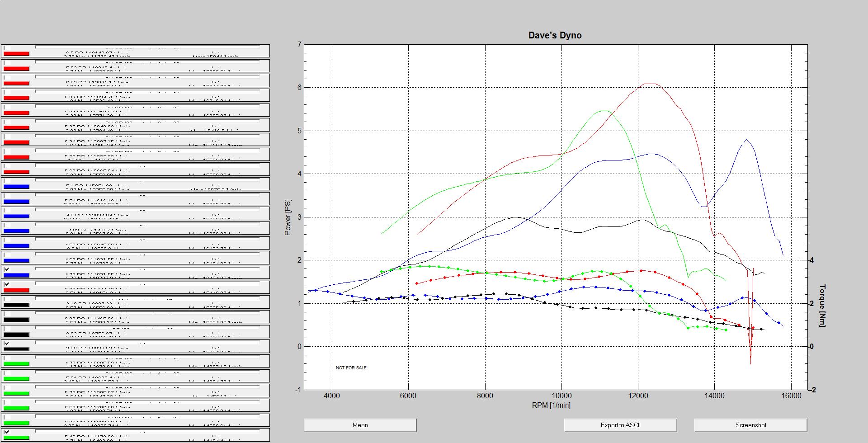
Task: Tick the first green run's checkbox
Action: [7, 358]
